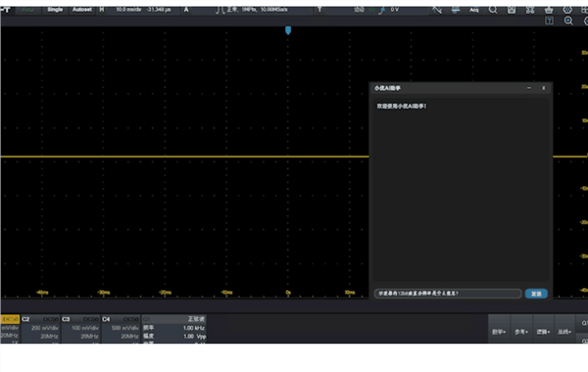Click the green Auto run button
The image size is (588, 372).
tap(27, 10)
